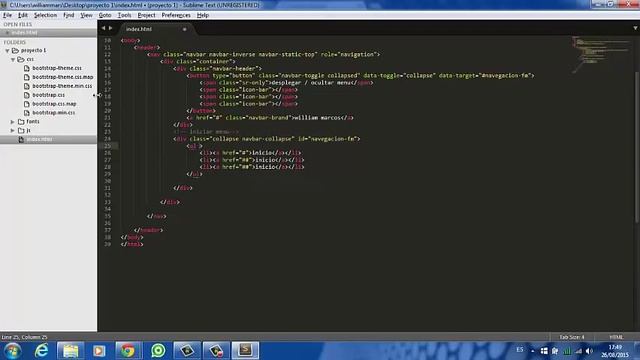Click the proyecto 1 folder icon
Image resolution: width=640 pixels, height=360 pixels.
16,51
